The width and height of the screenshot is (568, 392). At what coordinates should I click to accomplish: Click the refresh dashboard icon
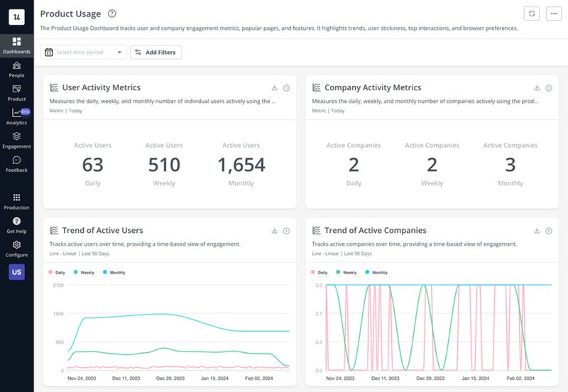tap(531, 13)
